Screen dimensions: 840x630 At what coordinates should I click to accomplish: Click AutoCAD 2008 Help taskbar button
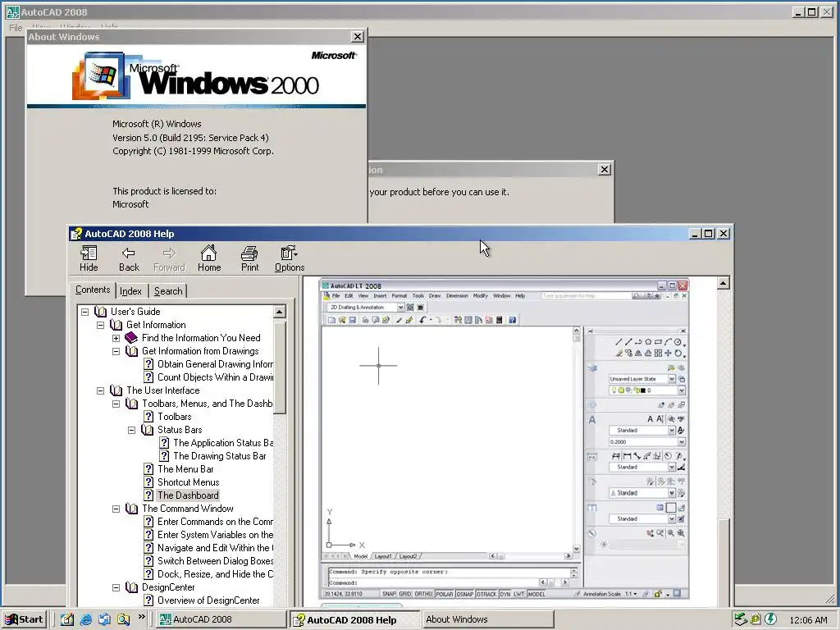pyautogui.click(x=355, y=619)
